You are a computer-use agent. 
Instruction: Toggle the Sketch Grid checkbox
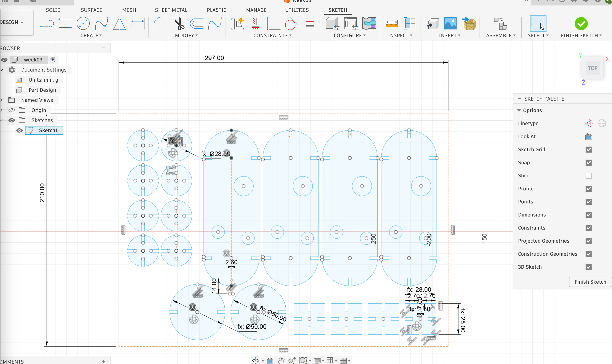pos(588,150)
